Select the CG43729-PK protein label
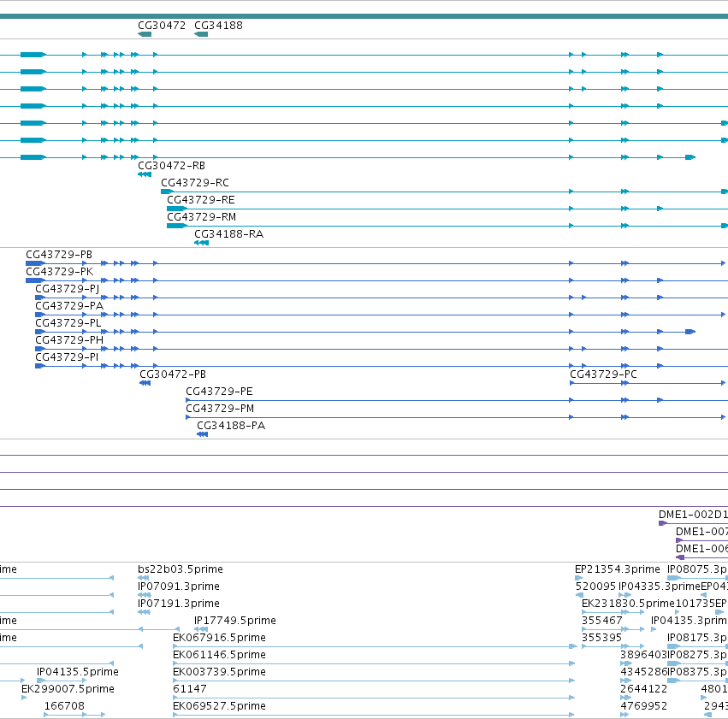Image resolution: width=728 pixels, height=719 pixels. pyautogui.click(x=59, y=272)
